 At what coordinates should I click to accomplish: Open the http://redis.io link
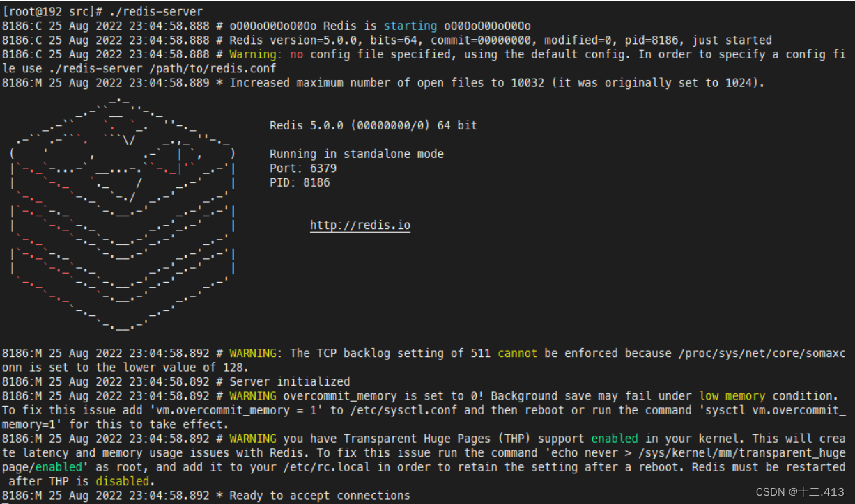(x=360, y=225)
